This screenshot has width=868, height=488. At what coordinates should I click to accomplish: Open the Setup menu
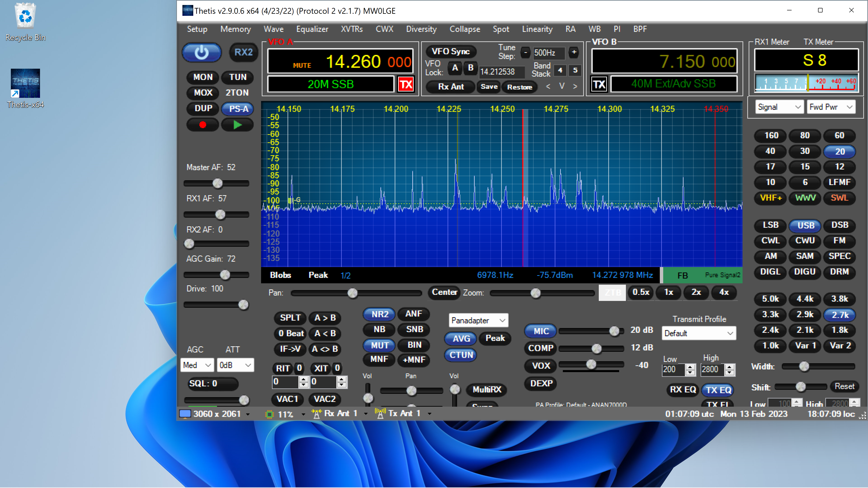point(197,29)
